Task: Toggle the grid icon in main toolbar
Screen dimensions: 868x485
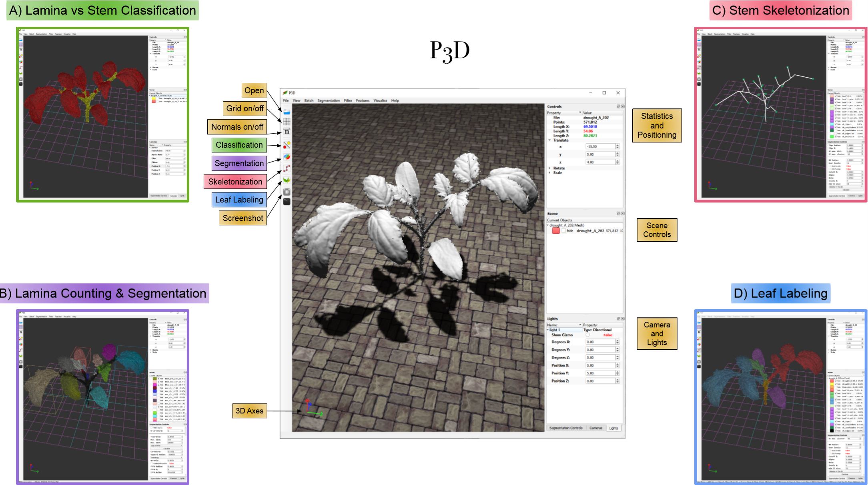Action: [287, 121]
